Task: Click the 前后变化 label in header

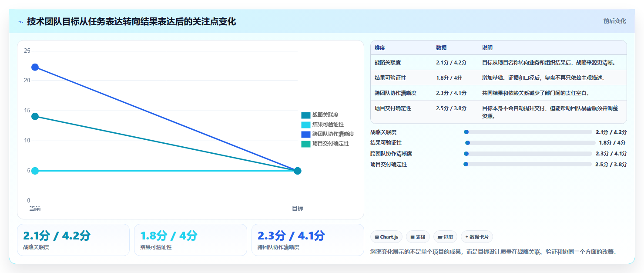Action: (x=614, y=21)
